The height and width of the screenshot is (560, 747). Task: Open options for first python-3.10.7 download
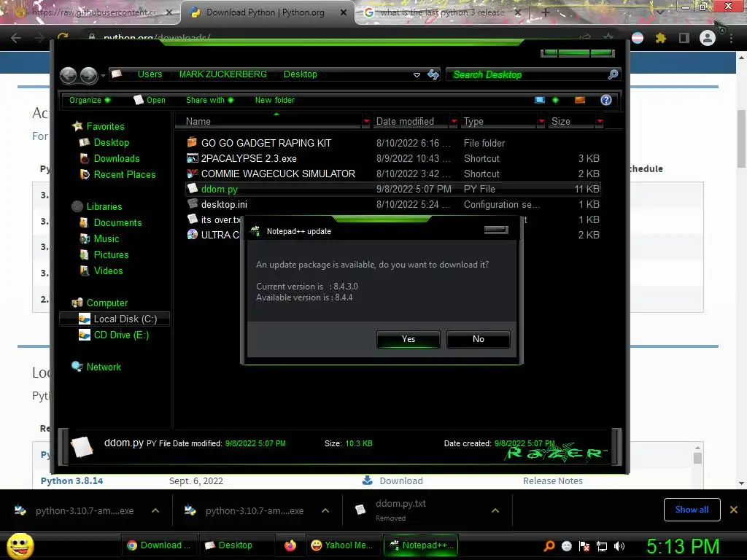155,510
